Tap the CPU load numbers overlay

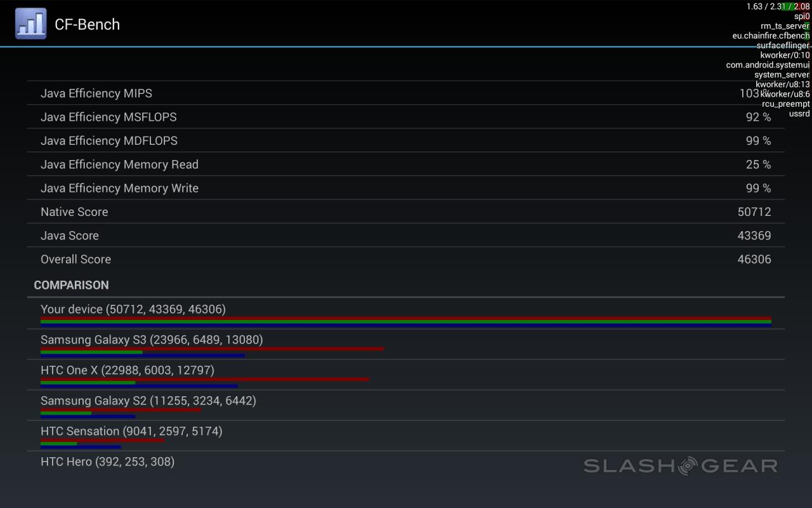(x=778, y=6)
